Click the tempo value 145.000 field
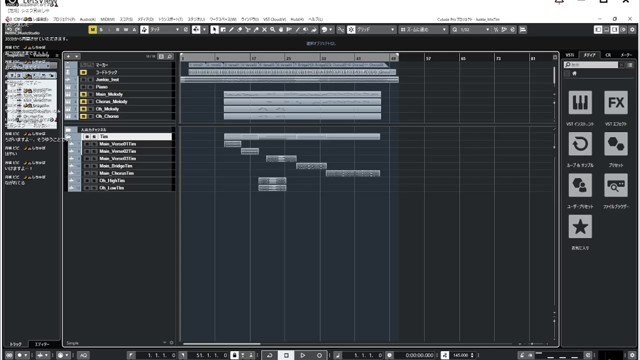 point(460,355)
